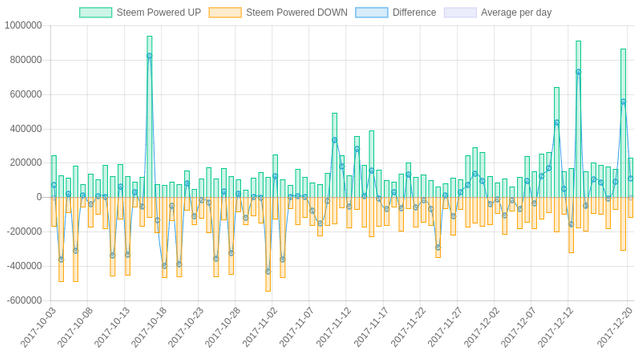
Task: Toggle the Steem Powered UP legend label
Action: 159,13
